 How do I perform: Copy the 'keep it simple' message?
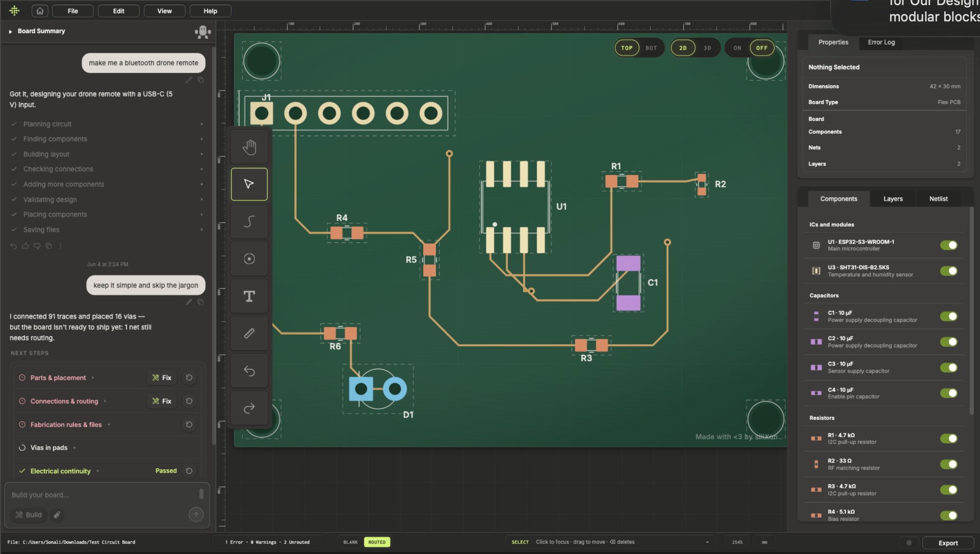point(200,302)
